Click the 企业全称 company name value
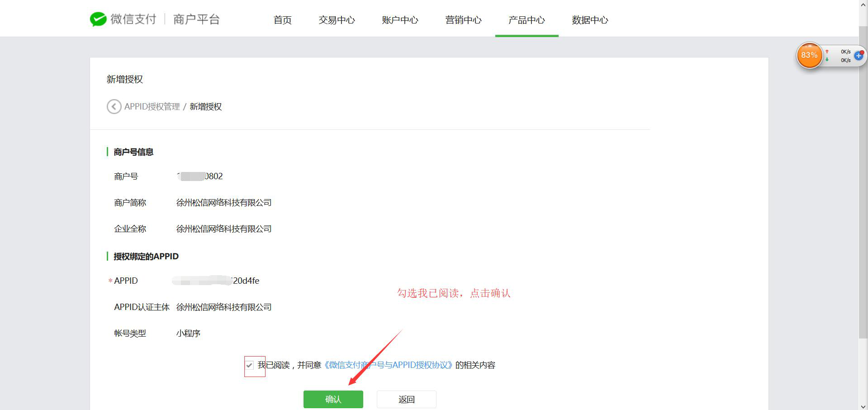Image resolution: width=868 pixels, height=410 pixels. point(224,229)
